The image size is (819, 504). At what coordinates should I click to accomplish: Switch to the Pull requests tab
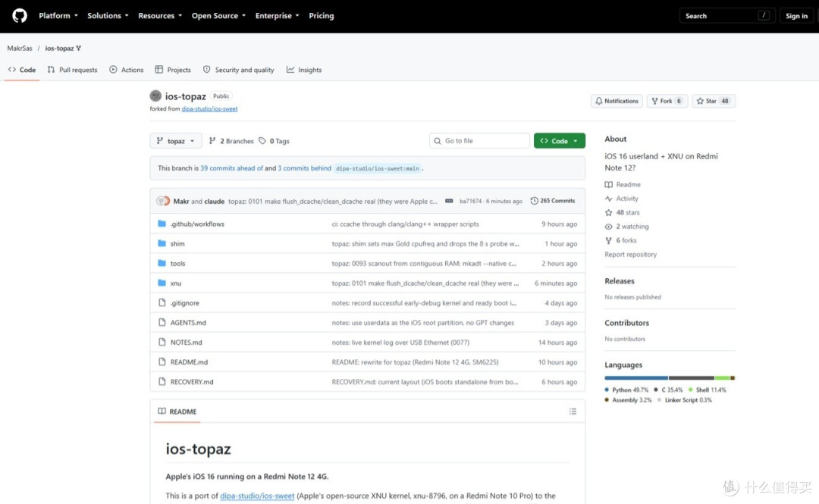coord(72,70)
